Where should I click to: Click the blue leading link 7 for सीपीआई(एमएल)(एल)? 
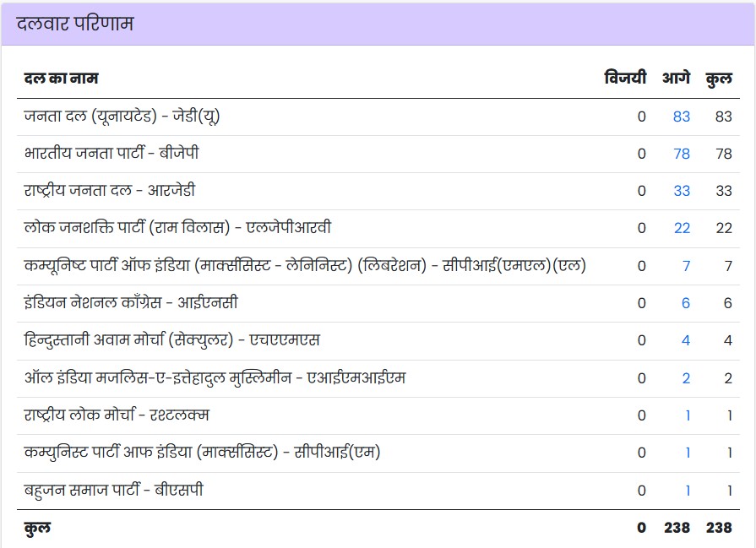686,266
